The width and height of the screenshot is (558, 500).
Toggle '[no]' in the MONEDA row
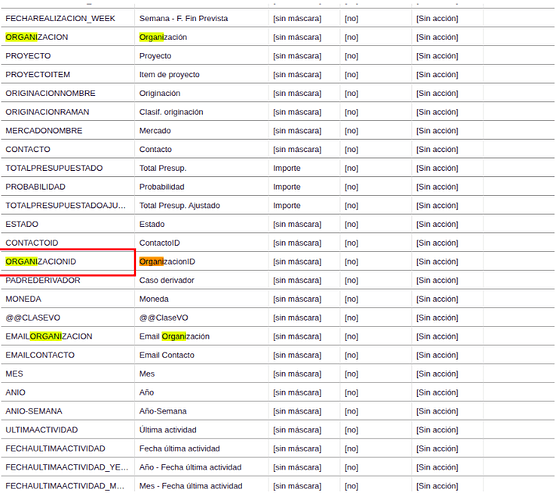coord(351,299)
